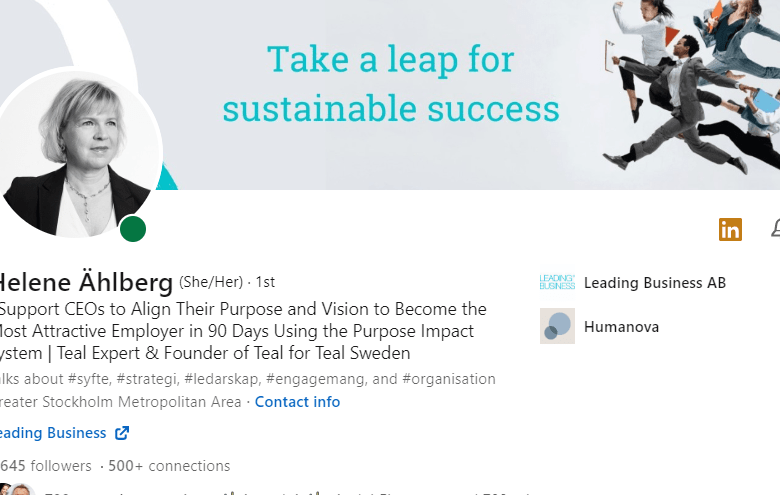The width and height of the screenshot is (780, 495).
Task: Click the green online status dot
Action: (x=133, y=229)
